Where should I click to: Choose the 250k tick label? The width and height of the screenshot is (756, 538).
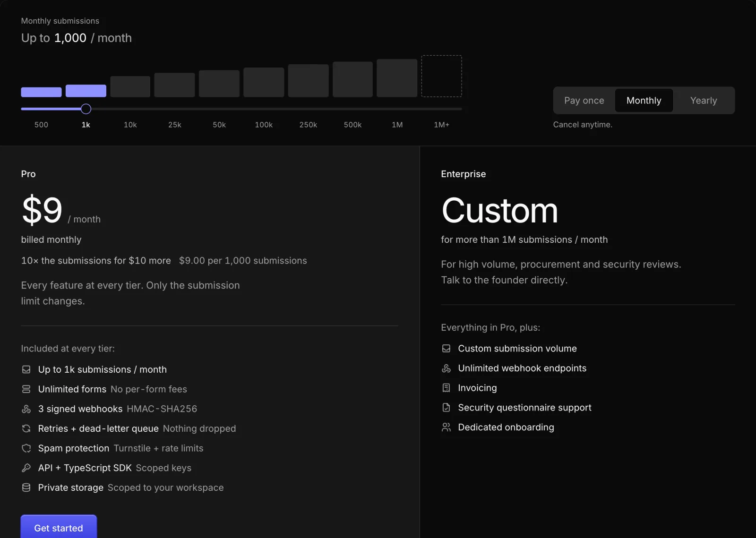(308, 125)
